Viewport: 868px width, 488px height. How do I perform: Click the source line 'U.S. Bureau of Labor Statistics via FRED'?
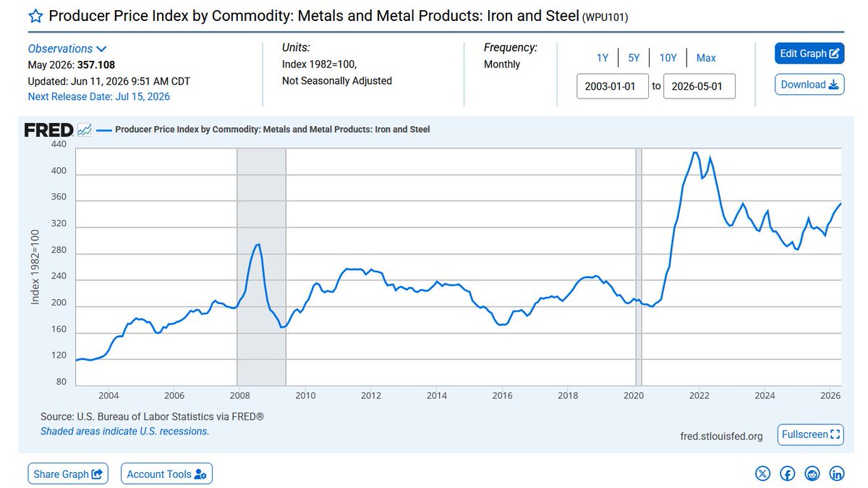152,417
